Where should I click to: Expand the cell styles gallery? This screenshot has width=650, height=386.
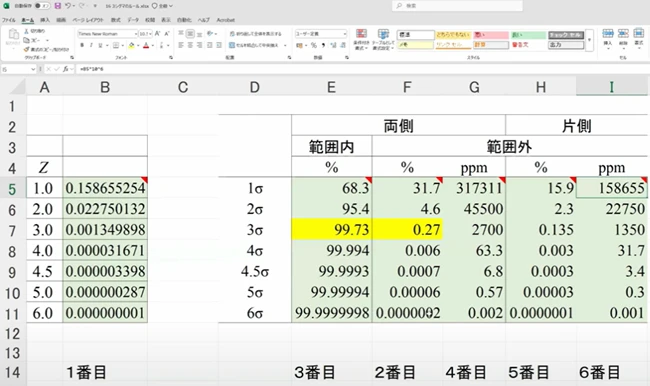click(589, 40)
